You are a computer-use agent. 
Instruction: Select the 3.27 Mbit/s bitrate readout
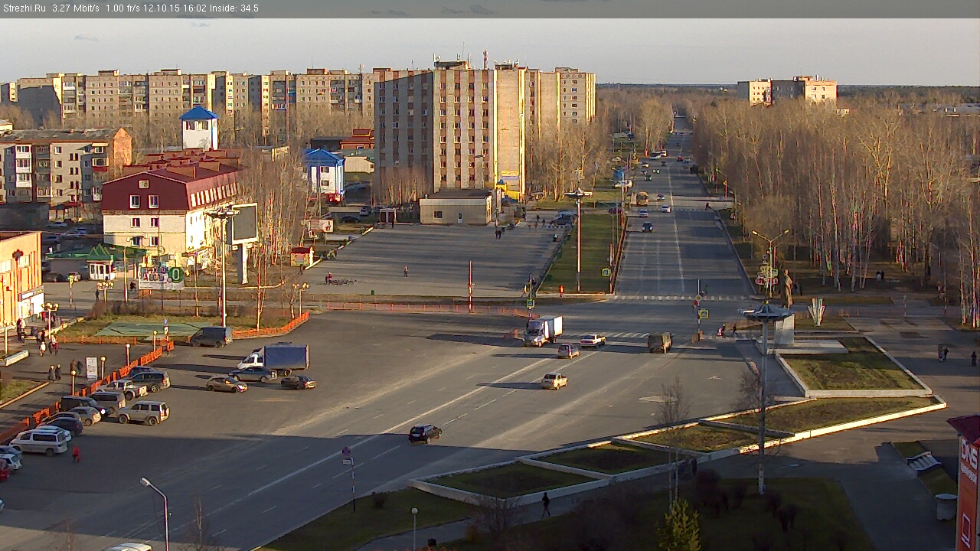[x=76, y=8]
